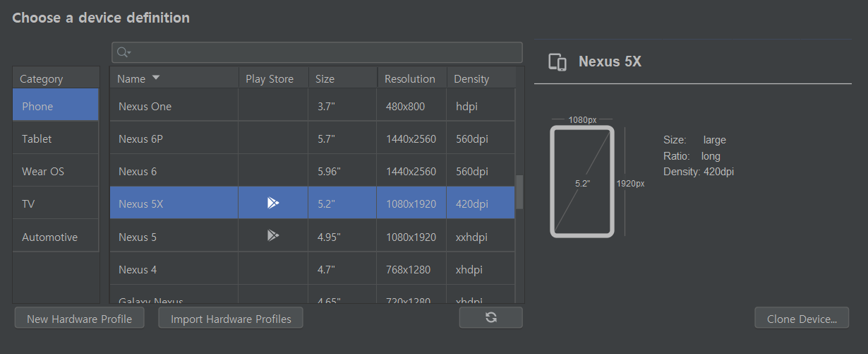Click the Category column header
Image resolution: width=868 pixels, height=354 pixels.
point(56,78)
